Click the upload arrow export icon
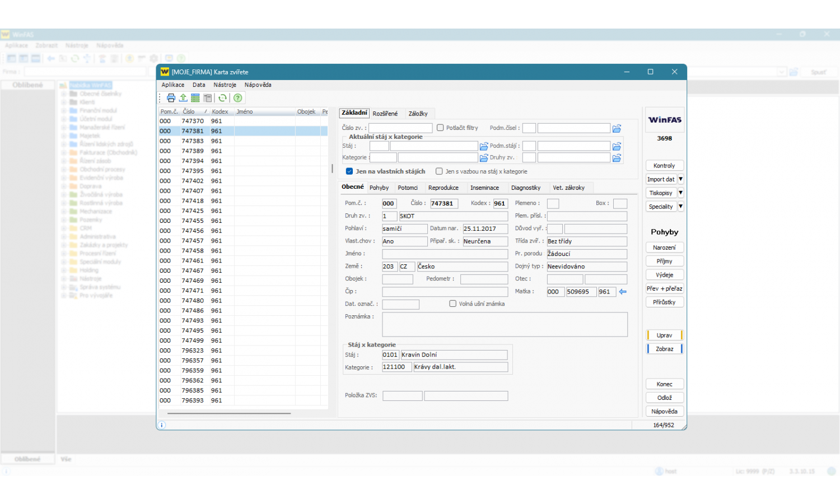840x504 pixels. click(183, 98)
